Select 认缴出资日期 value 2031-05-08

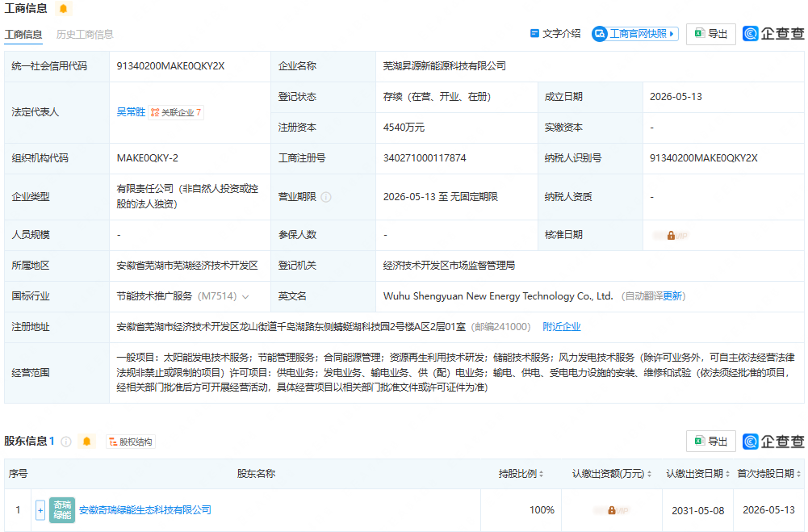tap(697, 510)
